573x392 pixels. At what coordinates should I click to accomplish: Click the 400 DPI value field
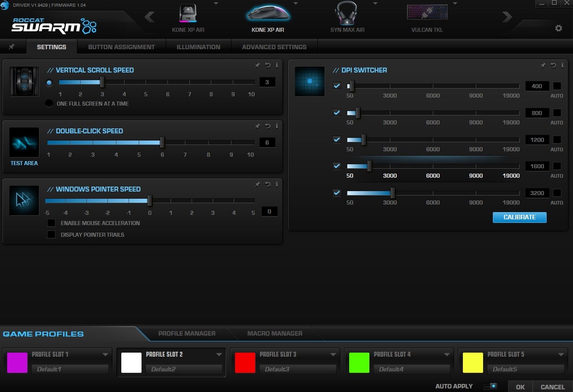pos(537,86)
